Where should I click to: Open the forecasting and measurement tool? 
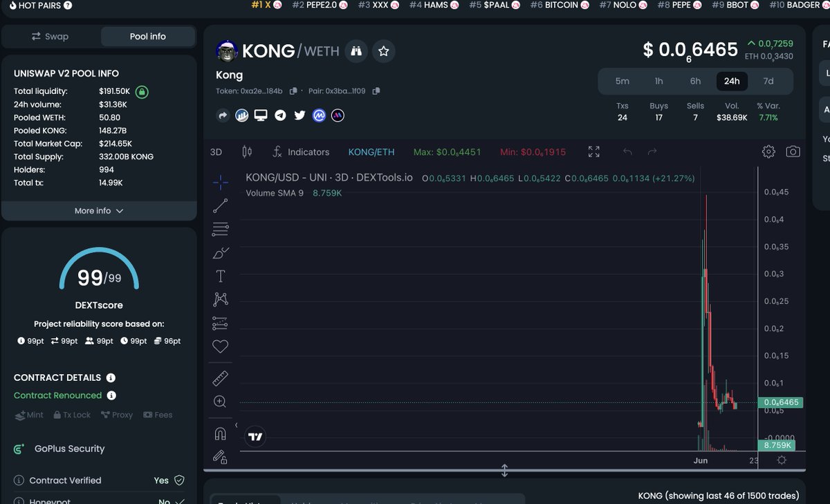(221, 323)
